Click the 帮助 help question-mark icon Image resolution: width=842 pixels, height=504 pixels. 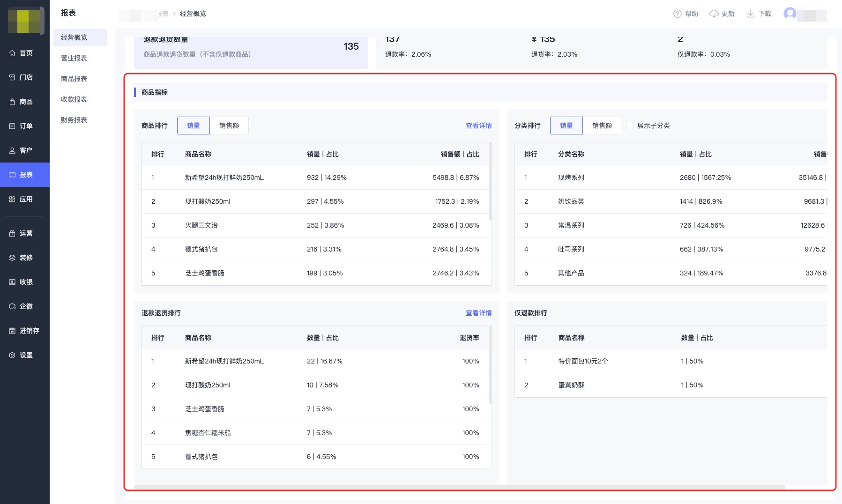tap(677, 14)
